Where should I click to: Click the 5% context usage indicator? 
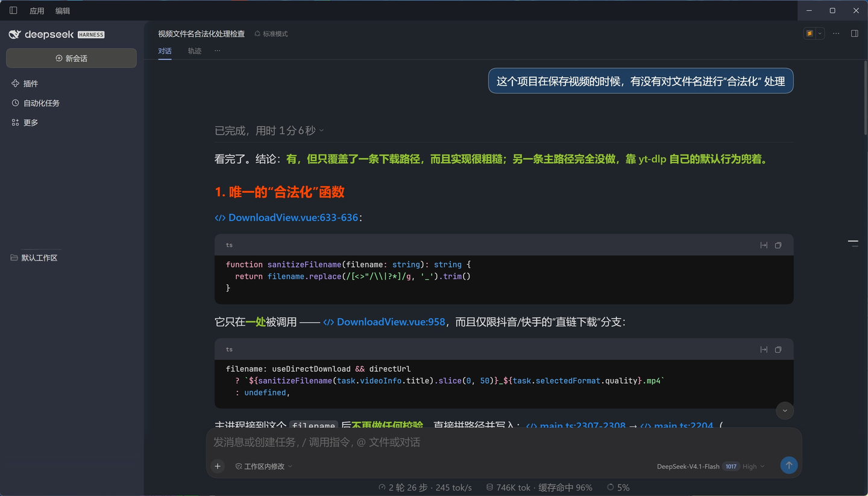pos(618,488)
